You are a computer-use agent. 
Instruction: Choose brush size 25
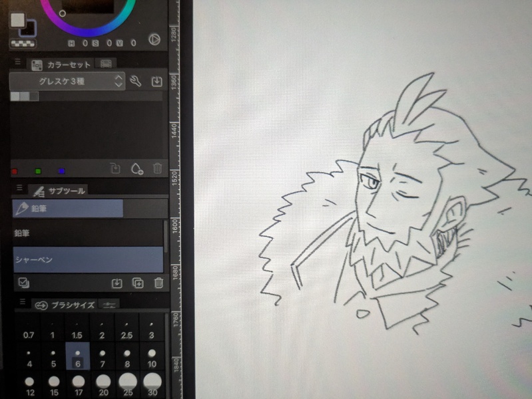128,386
